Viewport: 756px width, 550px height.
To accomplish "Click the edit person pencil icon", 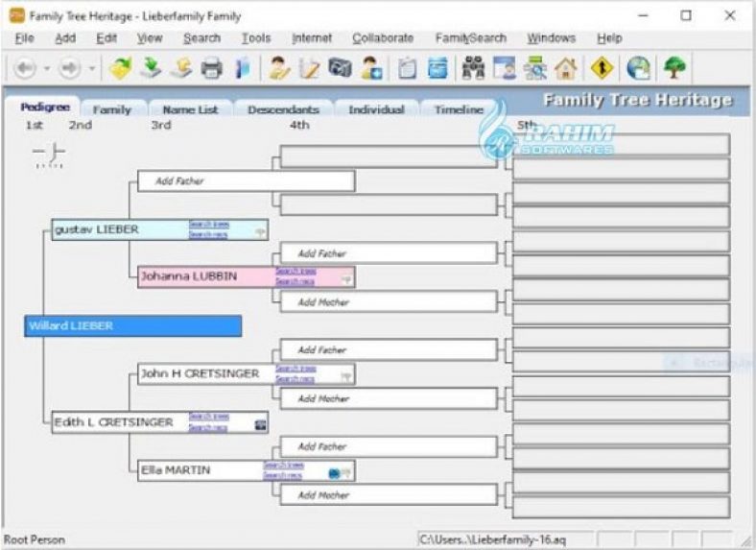I will pyautogui.click(x=278, y=68).
